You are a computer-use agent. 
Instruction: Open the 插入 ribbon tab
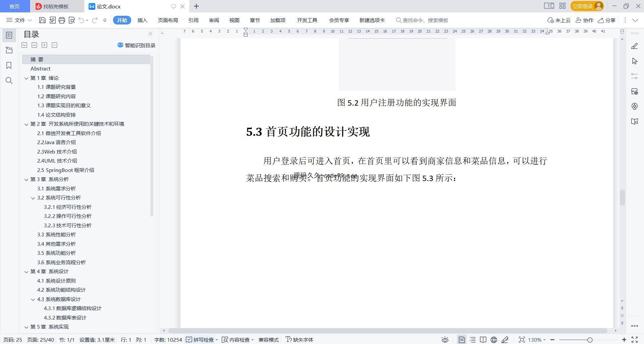tap(143, 20)
